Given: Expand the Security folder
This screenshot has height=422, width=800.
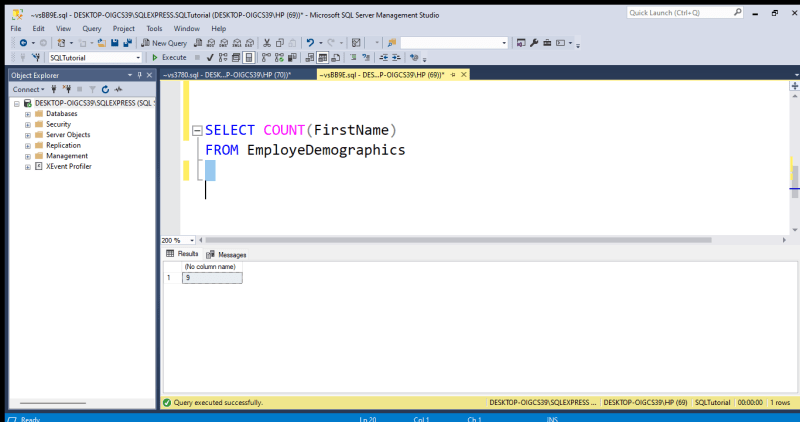Looking at the screenshot, I should [28, 125].
